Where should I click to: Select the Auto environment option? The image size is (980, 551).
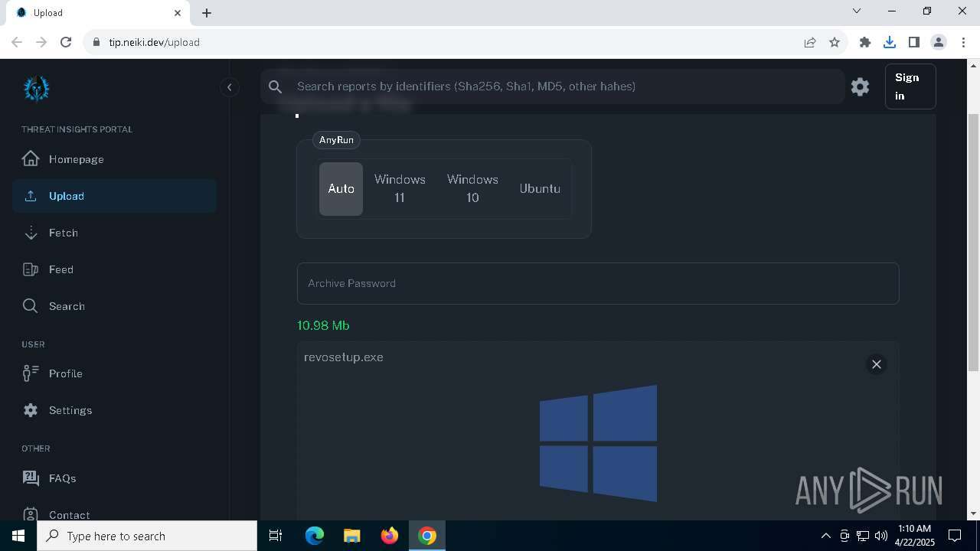coord(341,188)
